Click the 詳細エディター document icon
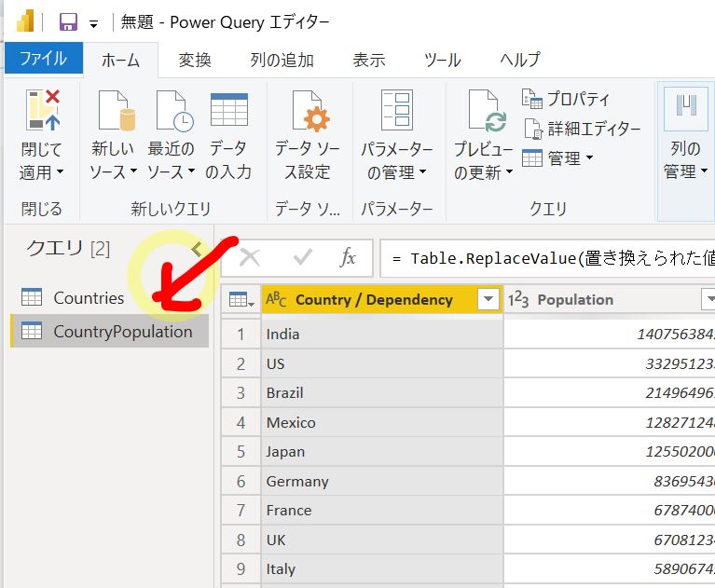 [x=532, y=129]
